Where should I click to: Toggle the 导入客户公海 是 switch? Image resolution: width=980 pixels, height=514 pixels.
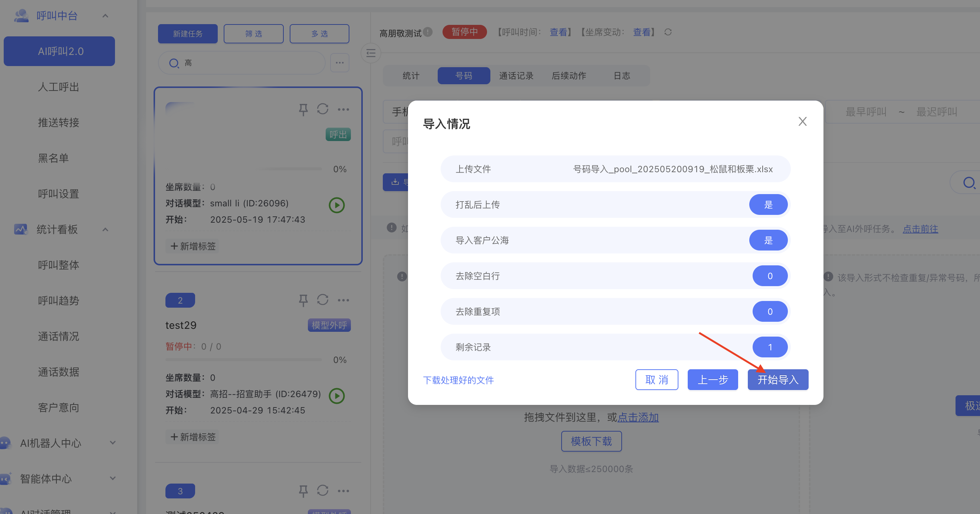pos(768,240)
